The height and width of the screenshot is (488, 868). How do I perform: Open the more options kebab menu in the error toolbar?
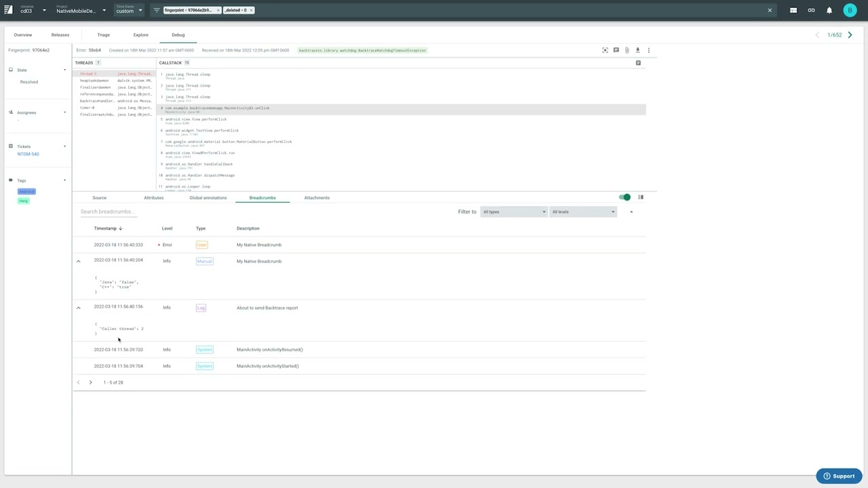[x=648, y=50]
